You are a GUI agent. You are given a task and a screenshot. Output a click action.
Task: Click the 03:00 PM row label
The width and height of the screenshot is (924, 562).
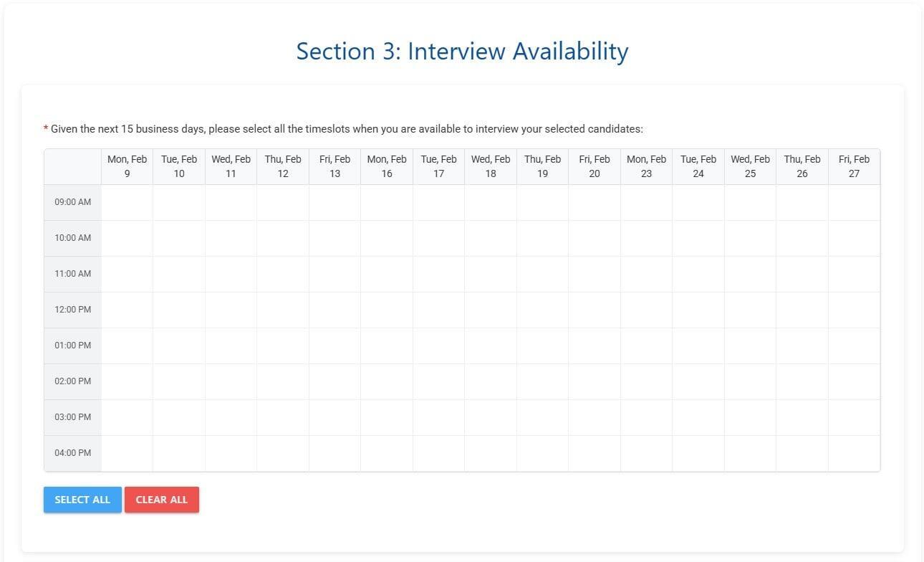coord(73,417)
